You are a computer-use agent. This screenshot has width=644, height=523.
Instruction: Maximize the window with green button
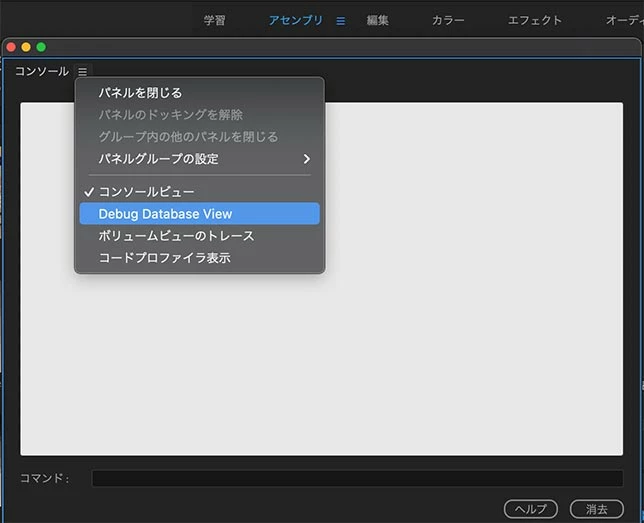(x=41, y=47)
